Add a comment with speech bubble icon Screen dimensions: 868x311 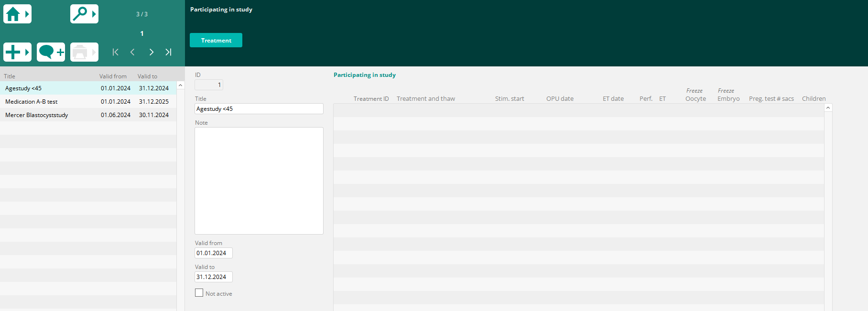pos(51,52)
